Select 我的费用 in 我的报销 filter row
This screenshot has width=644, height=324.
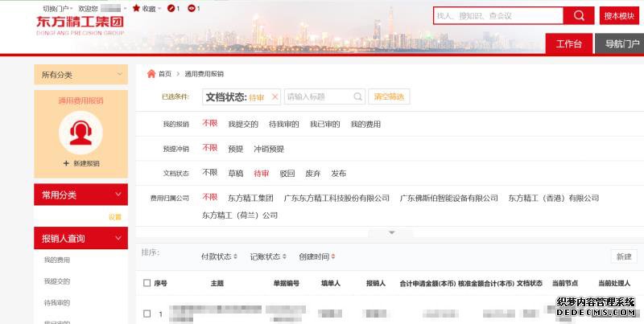[365, 125]
